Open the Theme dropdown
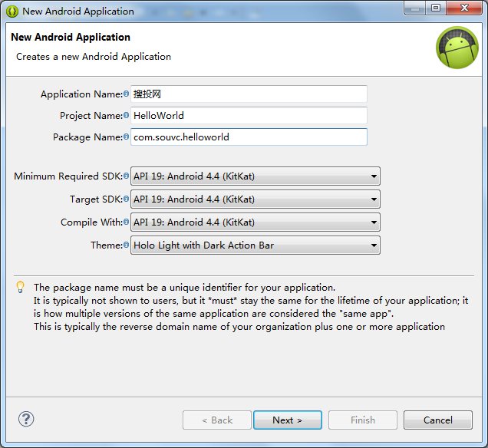This screenshot has height=448, width=488. tap(256, 245)
